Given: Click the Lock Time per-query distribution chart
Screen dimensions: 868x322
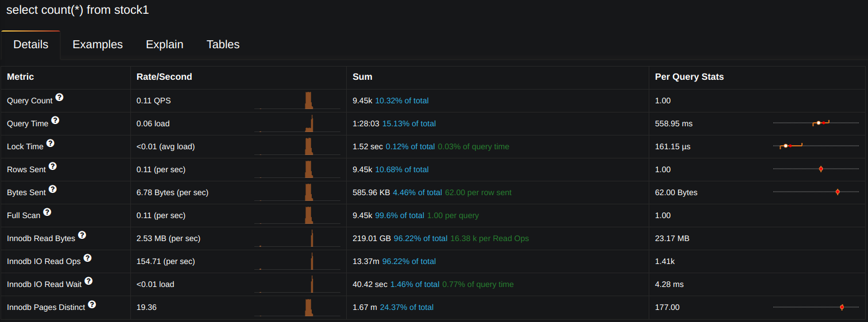Looking at the screenshot, I should pos(816,146).
